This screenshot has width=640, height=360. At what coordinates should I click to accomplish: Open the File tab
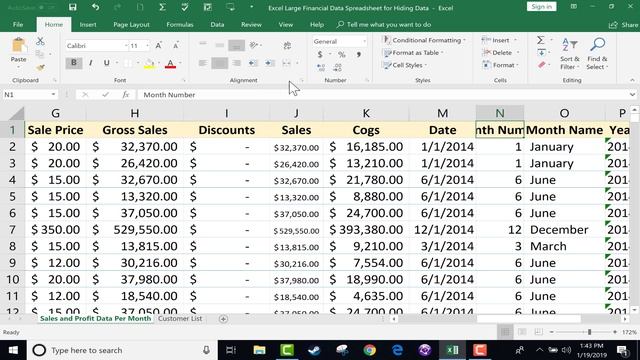click(18, 24)
